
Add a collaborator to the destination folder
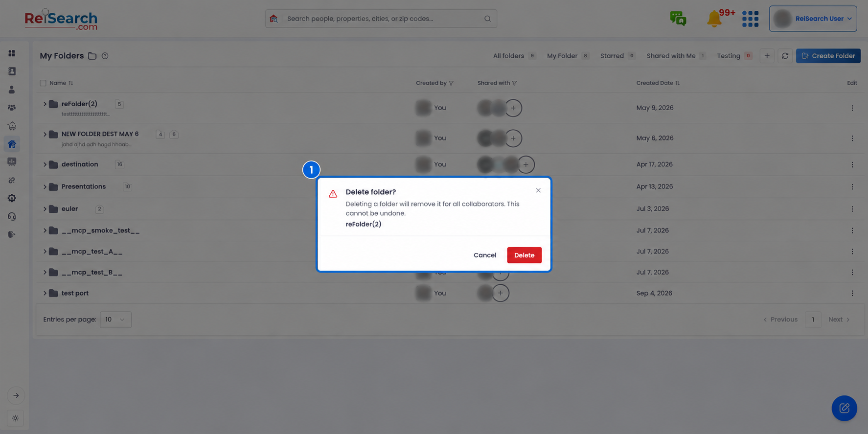[x=525, y=164]
